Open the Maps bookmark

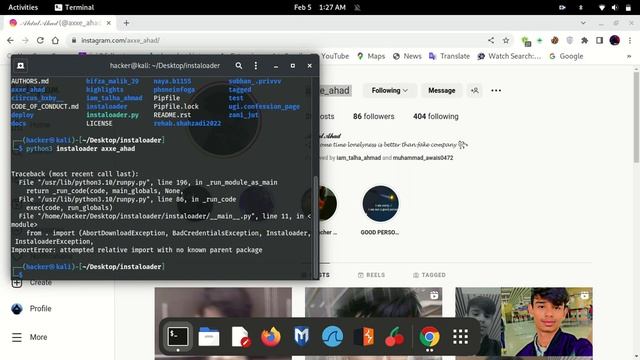(x=371, y=56)
